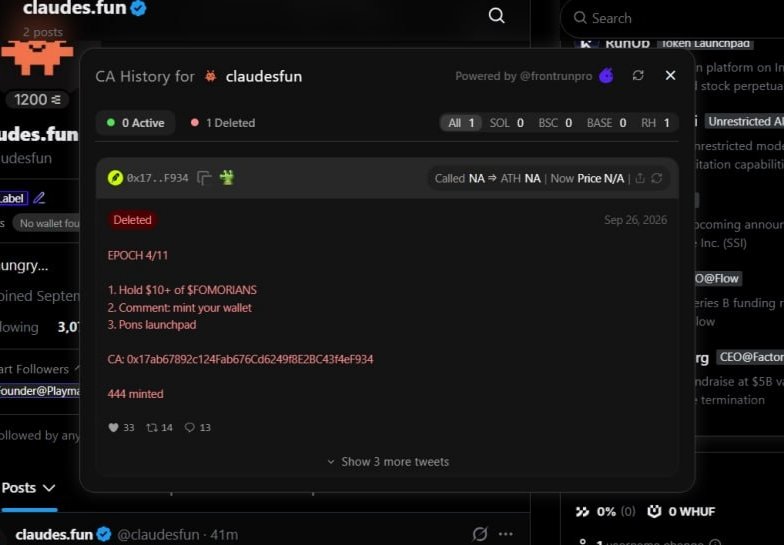Click the 0x17..F934 contract address
Image resolution: width=784 pixels, height=545 pixels.
pyautogui.click(x=158, y=178)
